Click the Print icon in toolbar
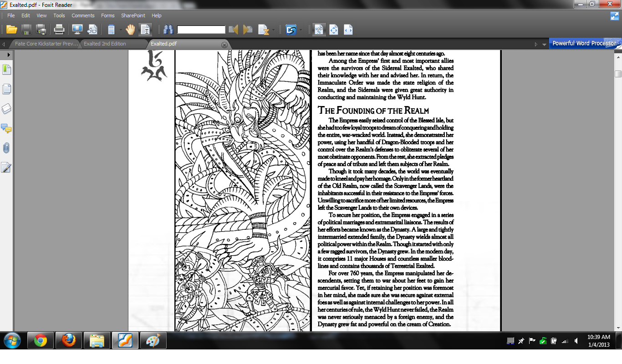This screenshot has width=622, height=364. click(x=59, y=30)
